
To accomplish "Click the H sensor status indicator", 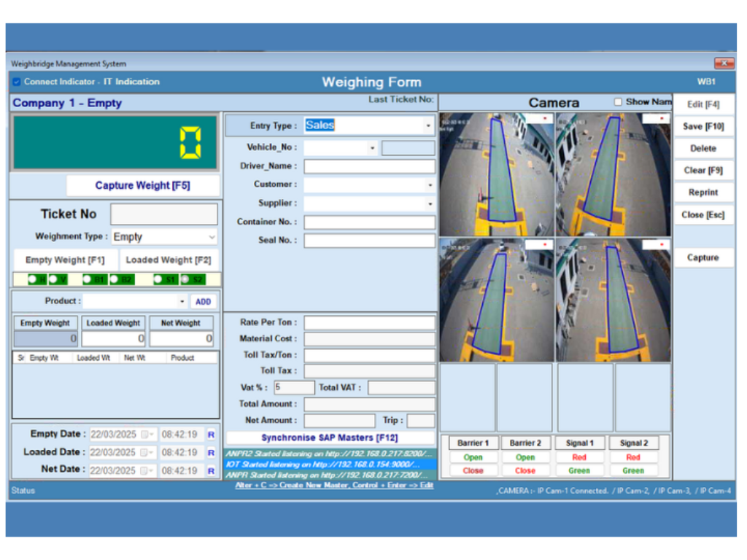I will (x=36, y=279).
